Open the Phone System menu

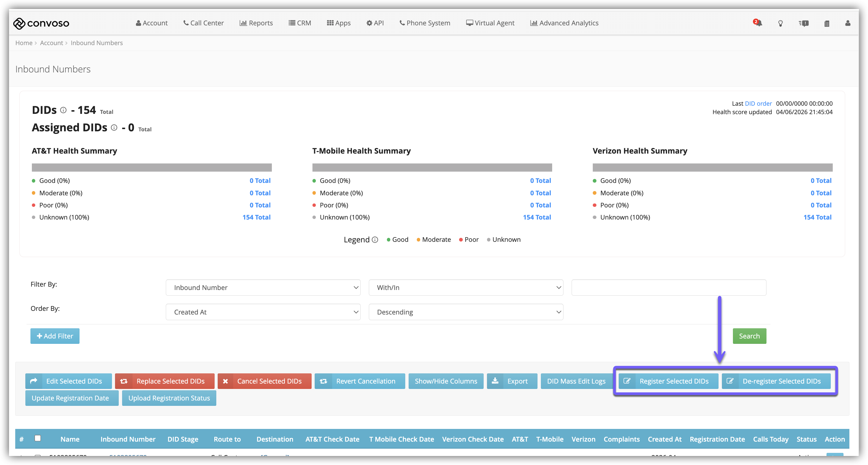coord(425,23)
